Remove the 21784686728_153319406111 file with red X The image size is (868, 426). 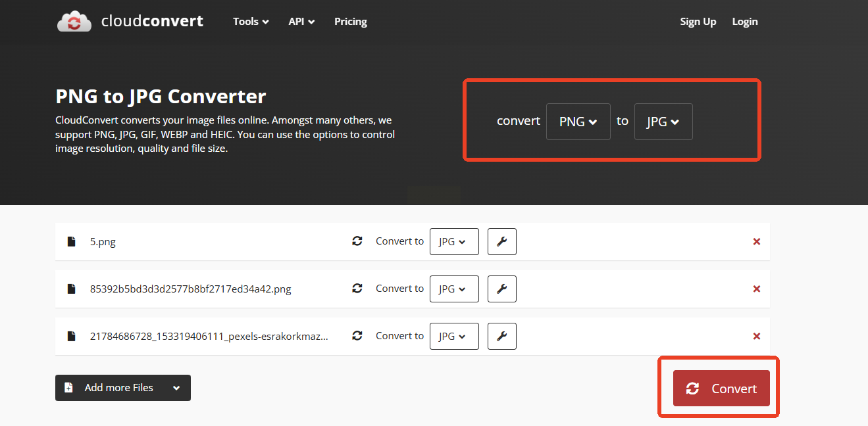(757, 336)
